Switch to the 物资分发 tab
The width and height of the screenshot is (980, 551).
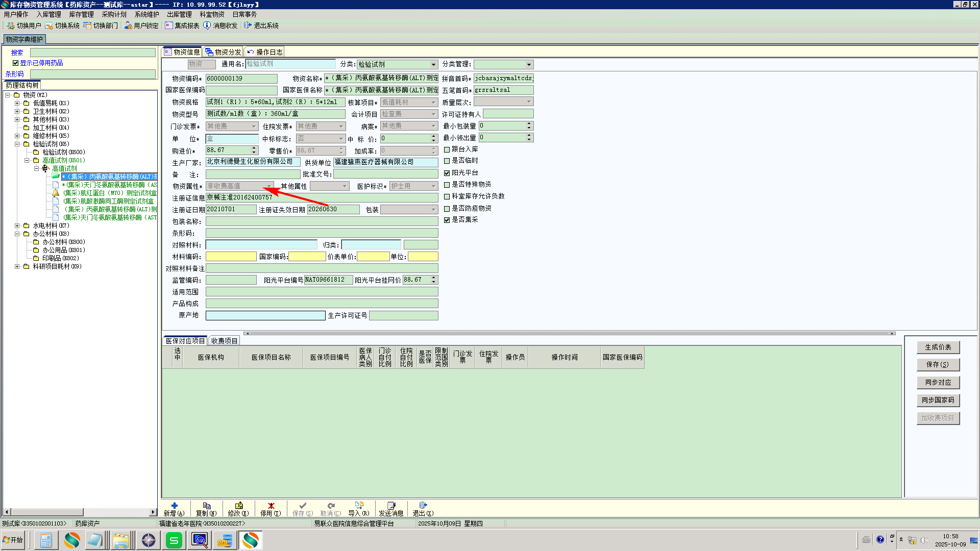pos(223,52)
